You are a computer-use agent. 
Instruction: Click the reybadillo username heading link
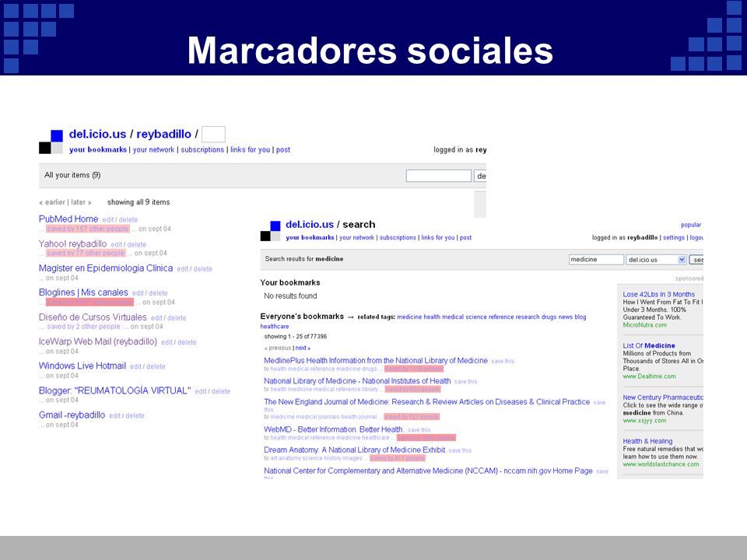coord(163,135)
